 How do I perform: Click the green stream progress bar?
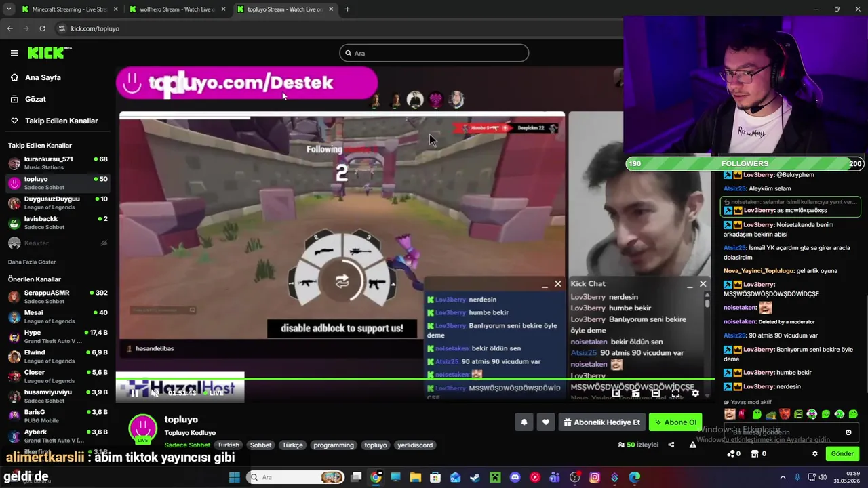pyautogui.click(x=415, y=379)
